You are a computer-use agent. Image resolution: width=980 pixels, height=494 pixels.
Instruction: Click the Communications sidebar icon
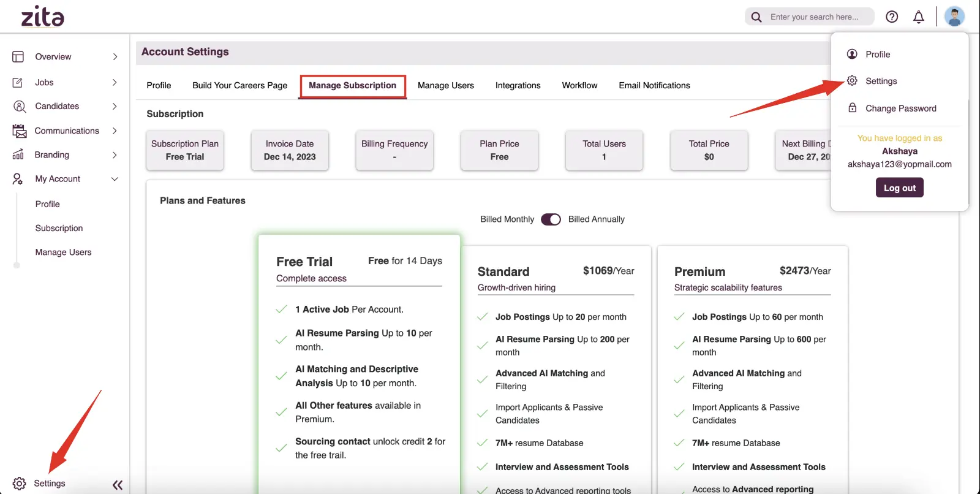tap(19, 131)
